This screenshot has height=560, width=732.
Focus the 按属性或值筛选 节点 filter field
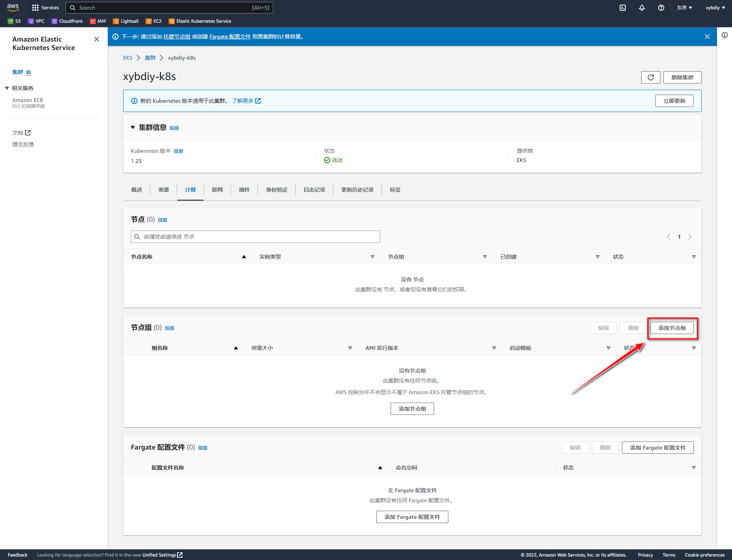(x=256, y=237)
